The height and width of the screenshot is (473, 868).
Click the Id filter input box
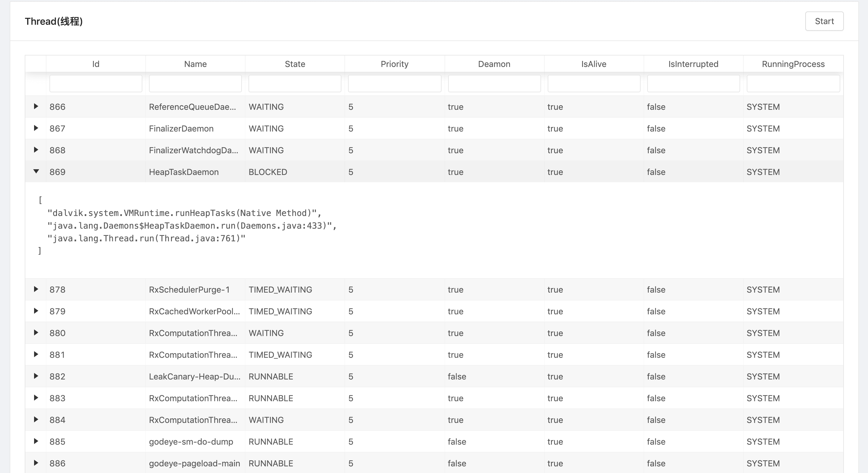[95, 83]
